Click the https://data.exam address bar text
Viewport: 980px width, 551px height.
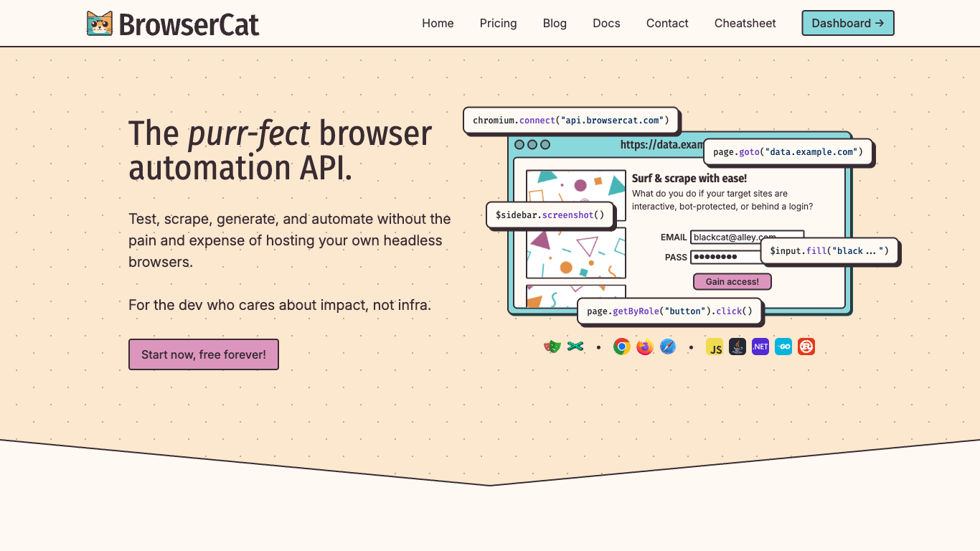click(661, 144)
